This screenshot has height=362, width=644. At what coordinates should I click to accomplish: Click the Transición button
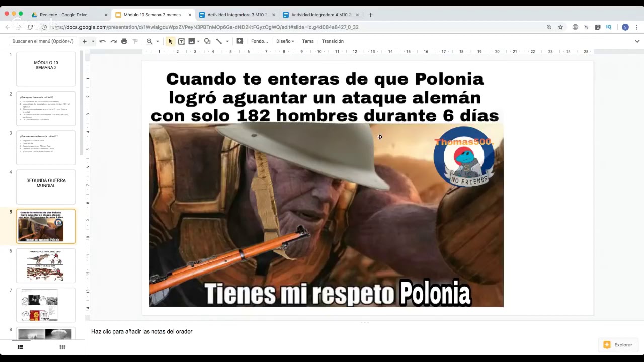(x=333, y=41)
